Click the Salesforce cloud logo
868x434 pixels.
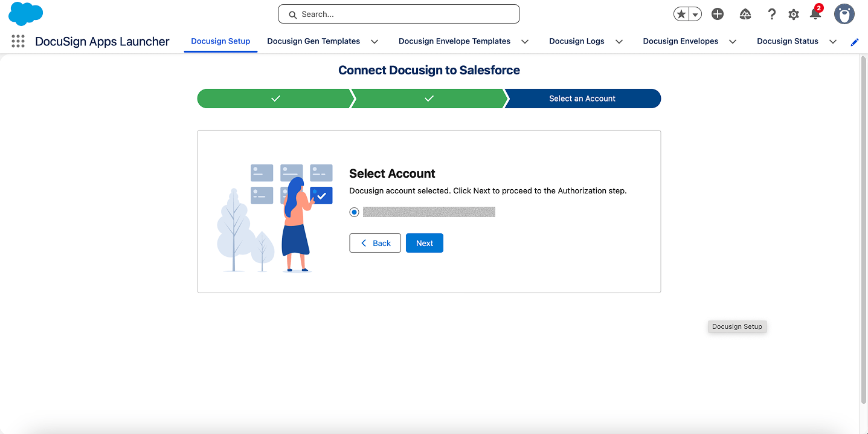pyautogui.click(x=25, y=14)
